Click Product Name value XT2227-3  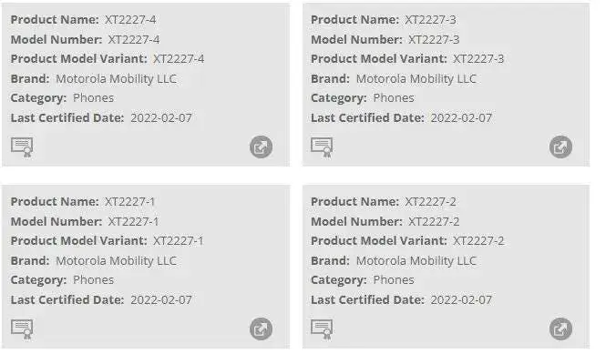pos(431,20)
